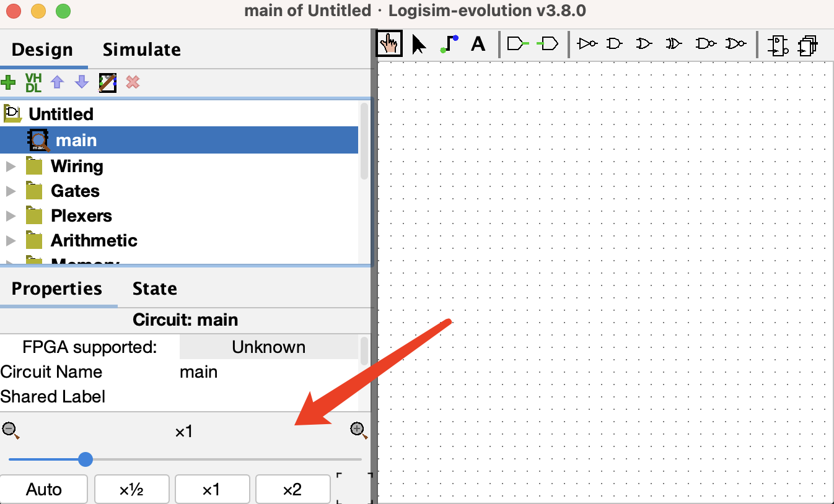Click the zoom slider handle

(x=86, y=459)
